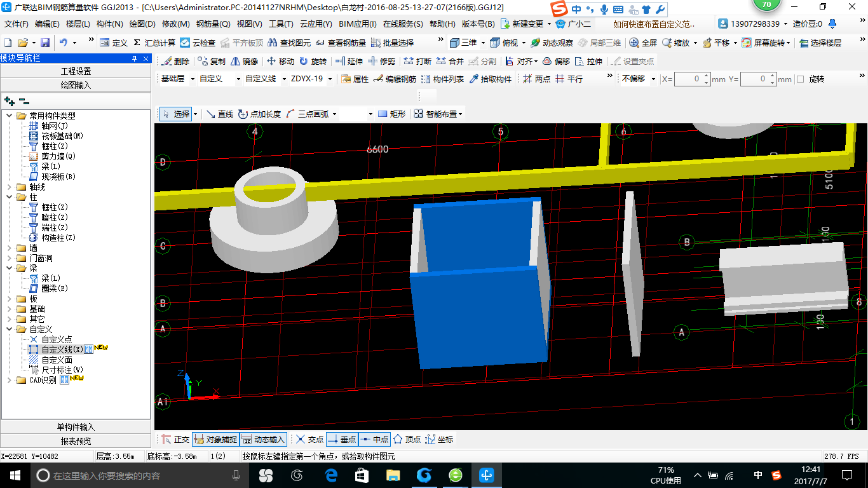868x488 pixels.
Task: Select the 旋转 rotate tool in edit toolbar
Action: coord(313,62)
